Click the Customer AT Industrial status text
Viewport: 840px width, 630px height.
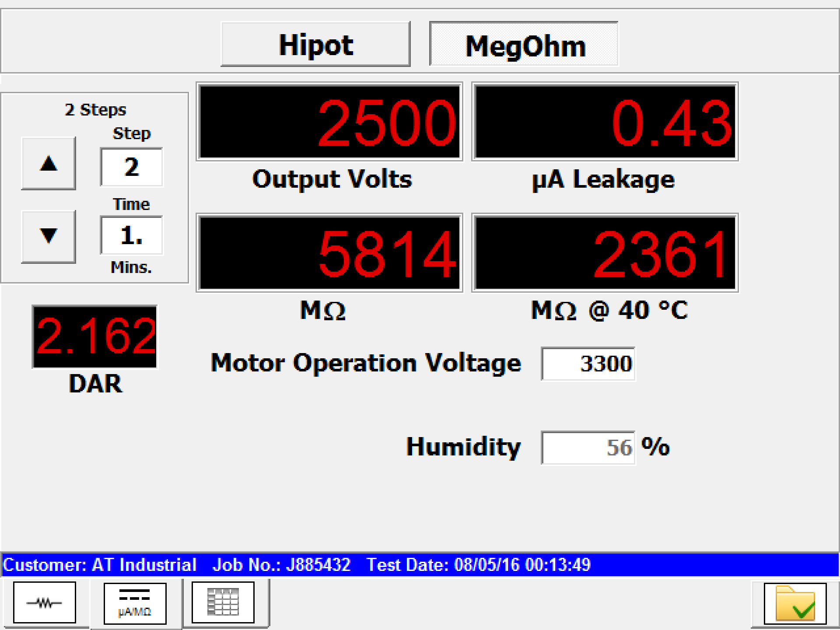point(100,565)
